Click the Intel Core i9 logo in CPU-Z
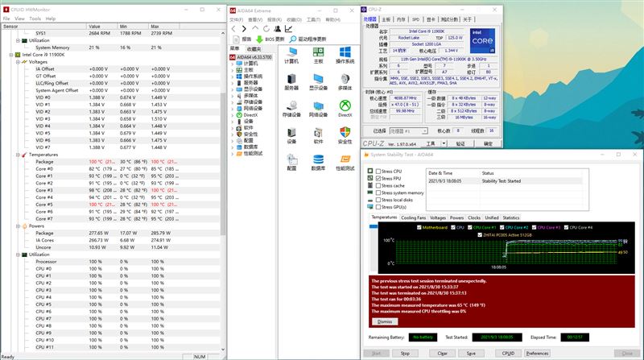The width and height of the screenshot is (644, 360). [482, 41]
